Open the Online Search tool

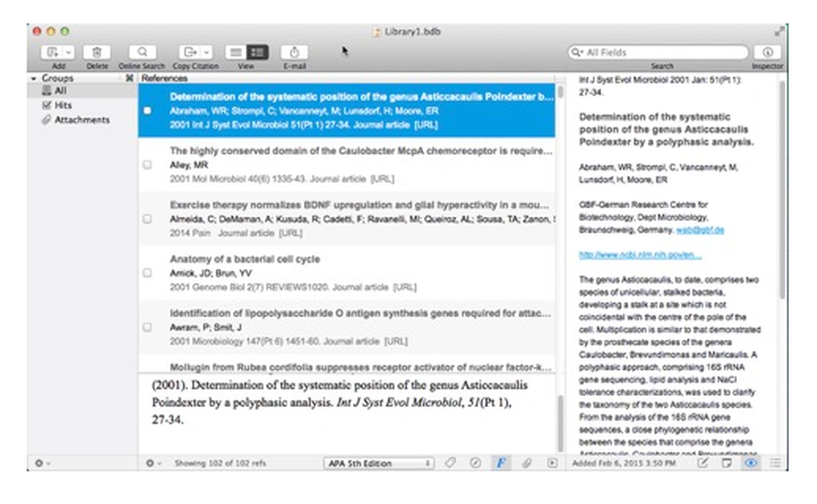coord(141,51)
